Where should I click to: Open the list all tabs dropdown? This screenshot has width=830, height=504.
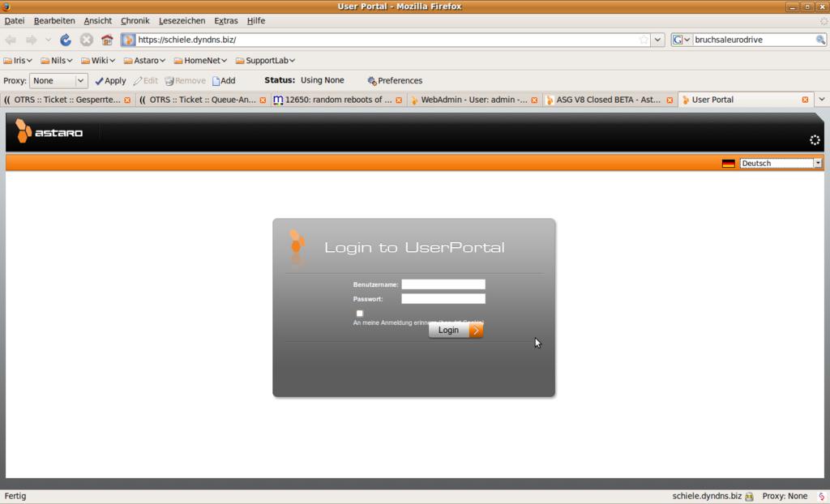pyautogui.click(x=822, y=99)
